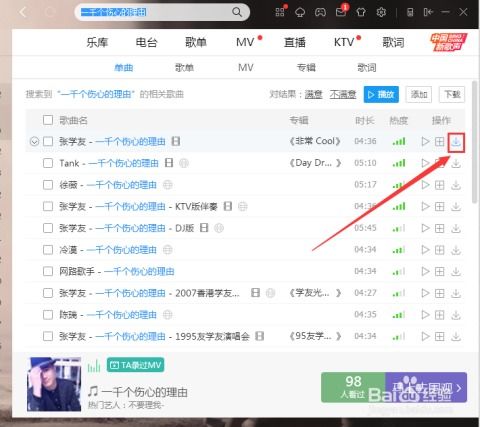
Task: Open MV icon beside Tank song
Action: click(169, 163)
